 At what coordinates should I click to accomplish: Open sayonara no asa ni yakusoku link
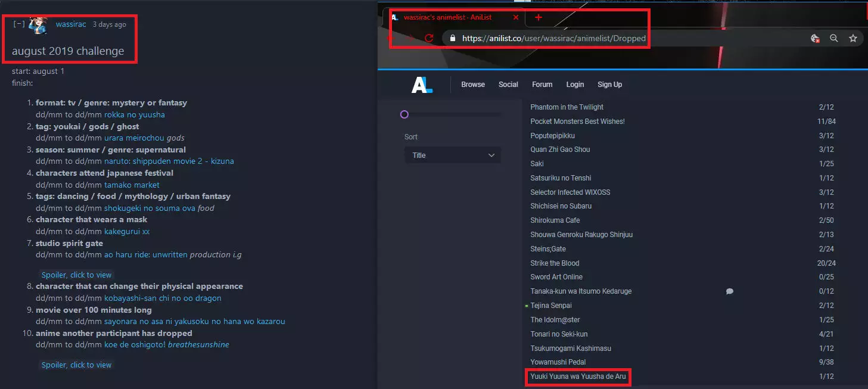pos(195,321)
